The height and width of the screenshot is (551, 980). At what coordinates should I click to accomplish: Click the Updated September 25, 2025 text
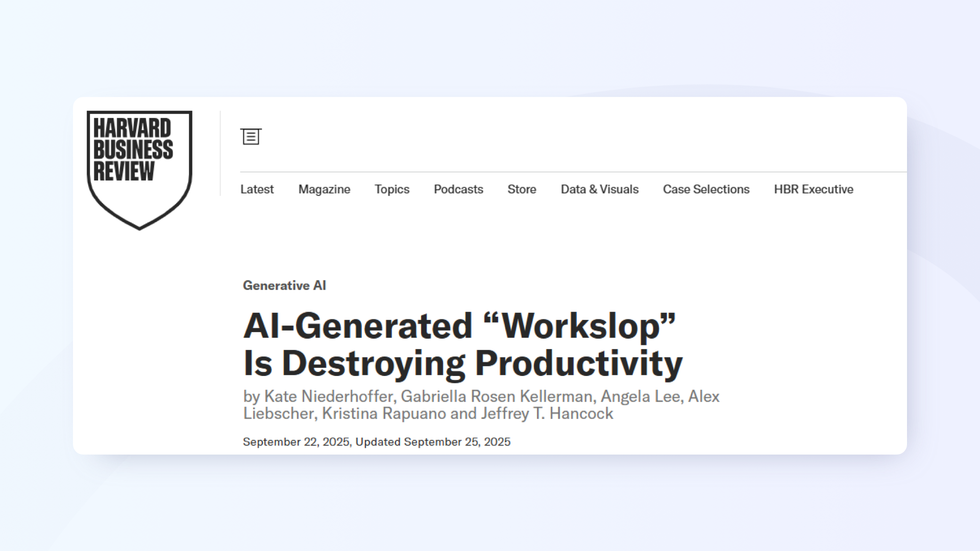click(433, 442)
